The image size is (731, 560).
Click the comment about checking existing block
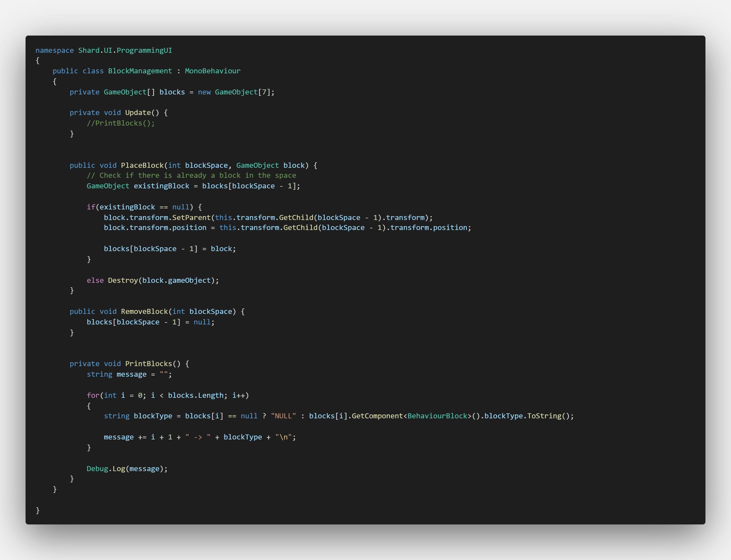pos(191,175)
